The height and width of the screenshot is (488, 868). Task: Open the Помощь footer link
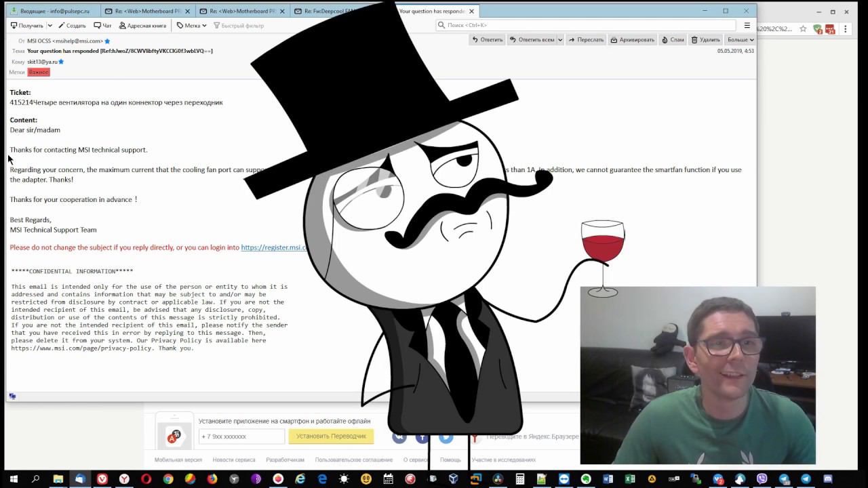450,460
